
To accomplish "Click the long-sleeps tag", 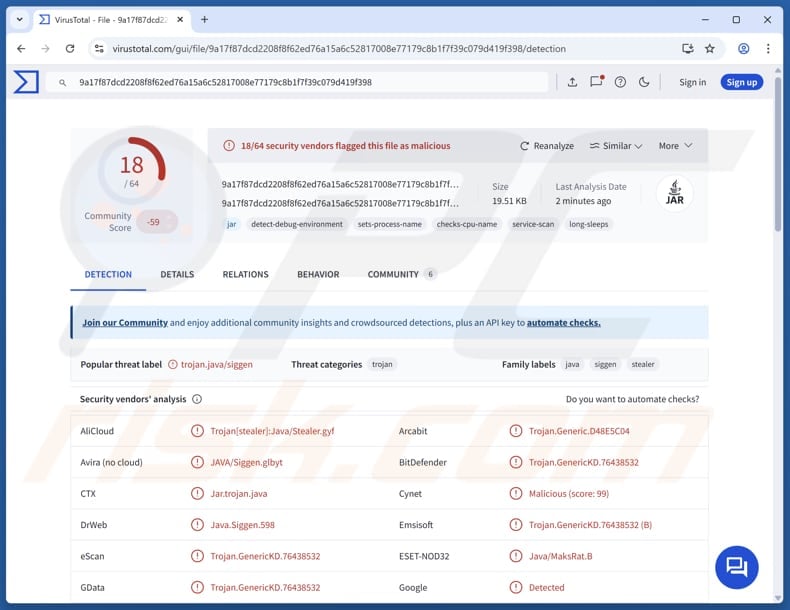I will [x=588, y=224].
